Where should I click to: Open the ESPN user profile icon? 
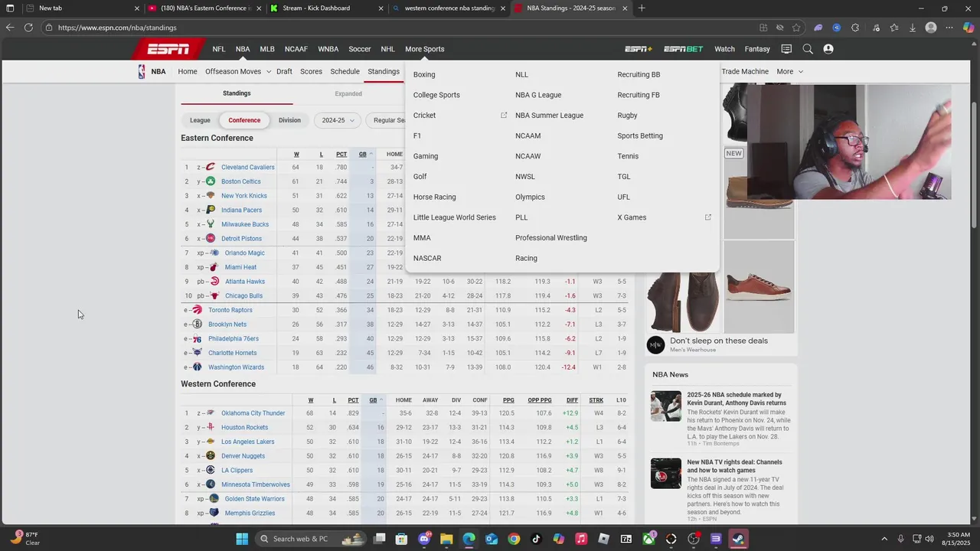point(828,49)
